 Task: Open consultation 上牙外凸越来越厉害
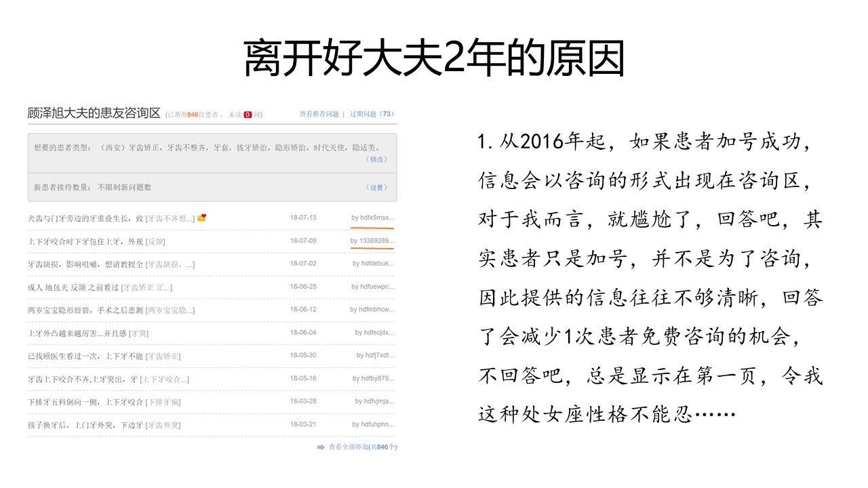[77, 333]
